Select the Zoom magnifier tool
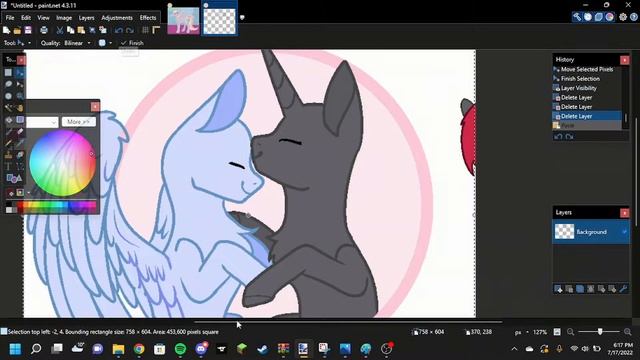Viewport: 640px width, 360px height. [x=20, y=96]
